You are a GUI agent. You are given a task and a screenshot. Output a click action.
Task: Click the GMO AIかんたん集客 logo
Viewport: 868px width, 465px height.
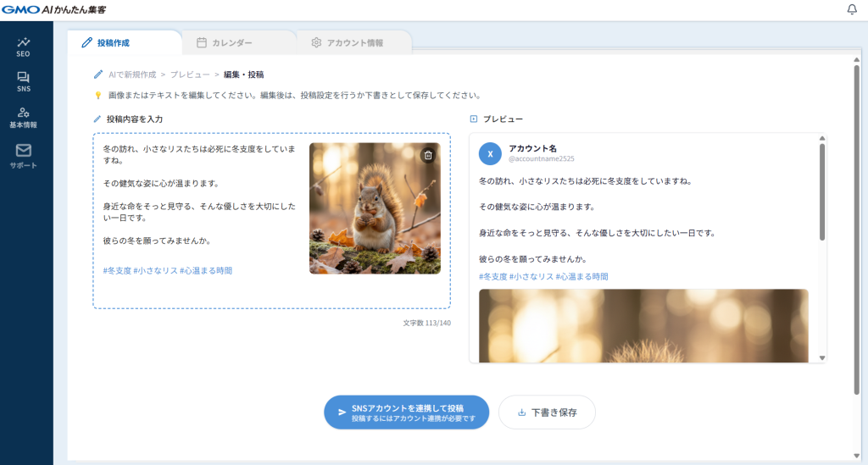(54, 9)
